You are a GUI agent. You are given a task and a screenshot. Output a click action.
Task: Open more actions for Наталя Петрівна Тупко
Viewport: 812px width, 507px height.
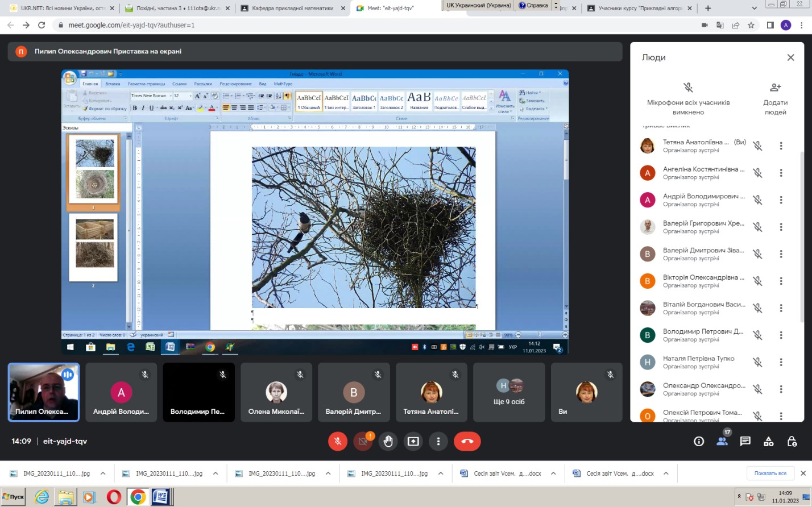pos(781,362)
